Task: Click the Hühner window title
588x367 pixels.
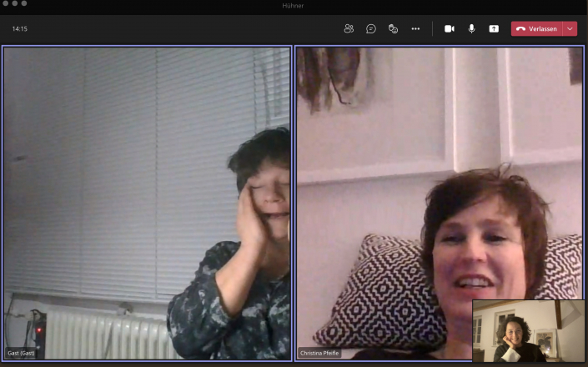Action: 294,7
